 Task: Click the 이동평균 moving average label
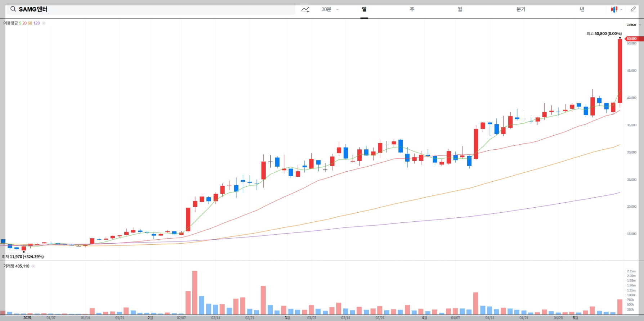point(10,23)
